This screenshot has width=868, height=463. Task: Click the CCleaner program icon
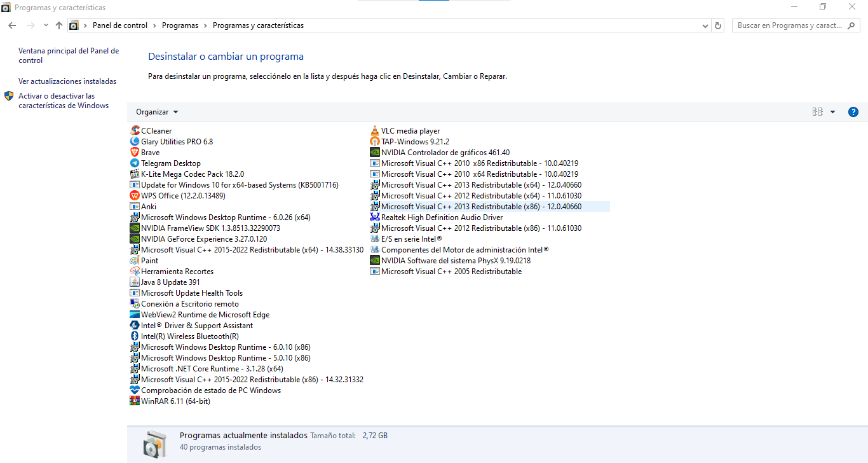coord(135,131)
